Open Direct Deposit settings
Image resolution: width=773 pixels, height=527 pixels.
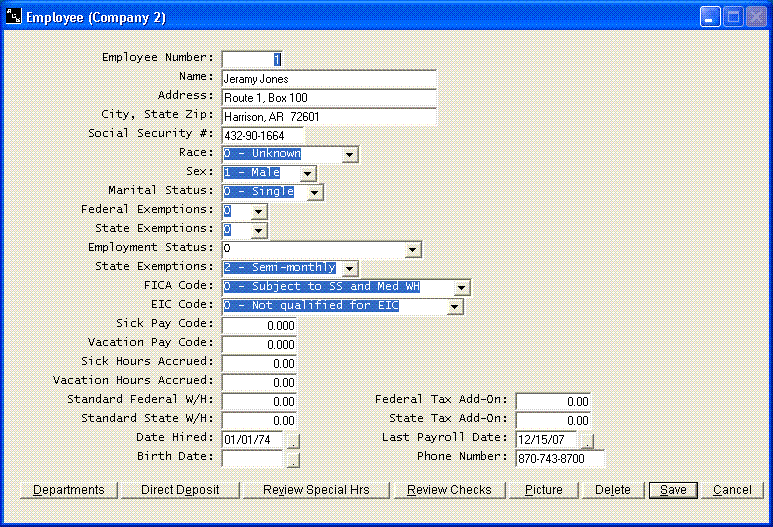180,490
